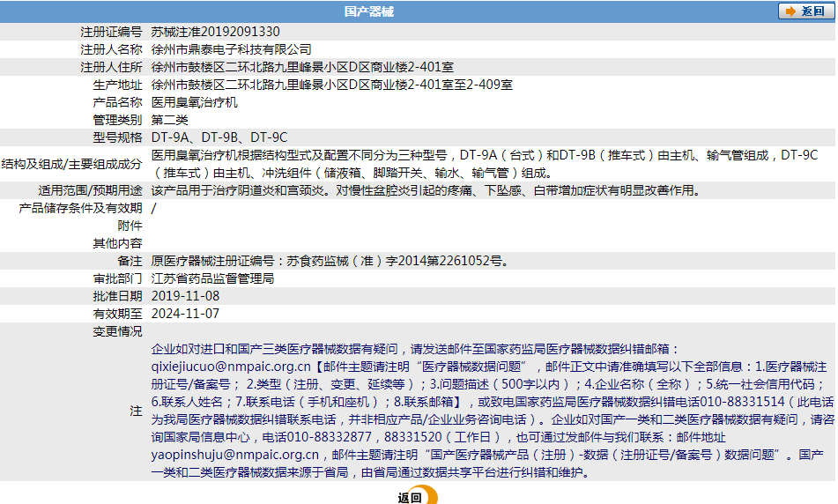Select registration number 苏械注准20192091330

(x=215, y=32)
